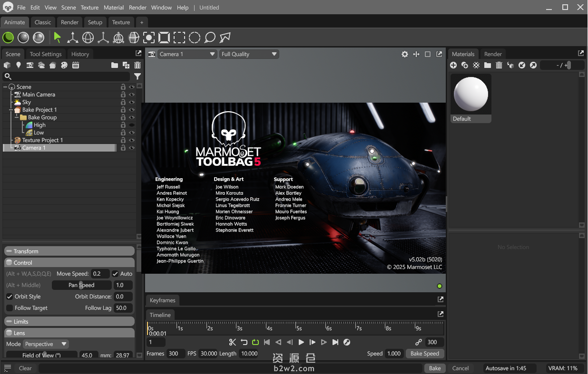588x374 pixels.
Task: Switch to the Tool Settings tab
Action: 46,54
